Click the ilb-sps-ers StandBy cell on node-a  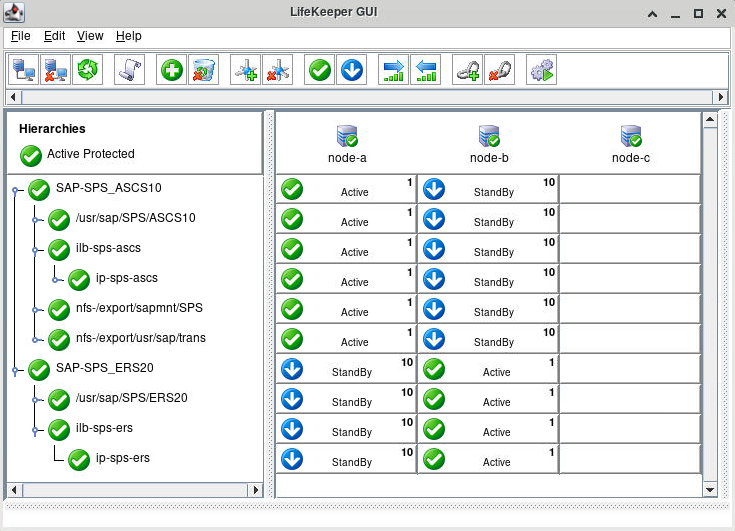point(346,428)
